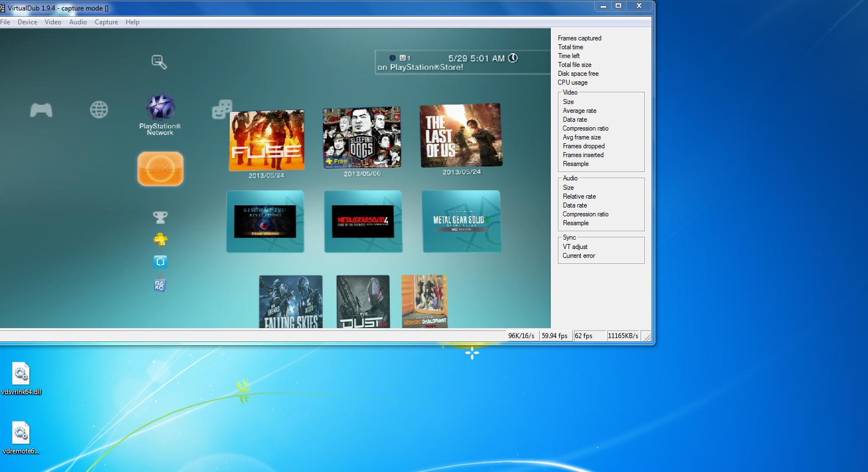Open the Device menu
The image size is (868, 472).
27,22
